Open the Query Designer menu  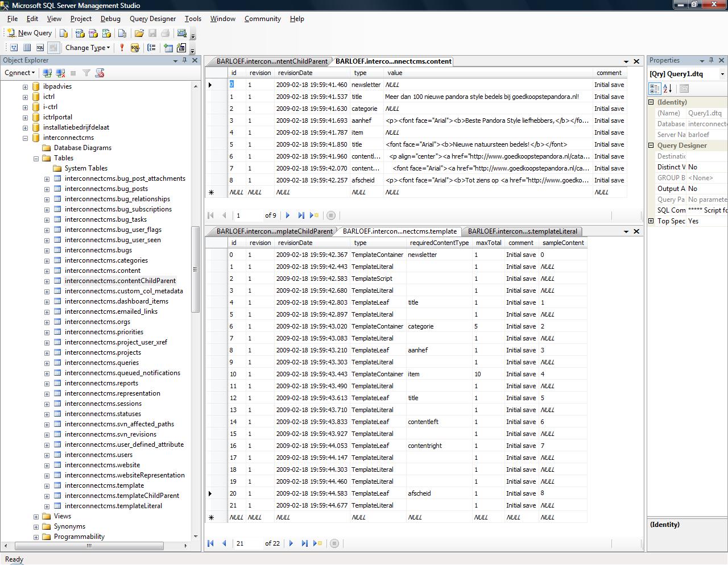click(152, 19)
